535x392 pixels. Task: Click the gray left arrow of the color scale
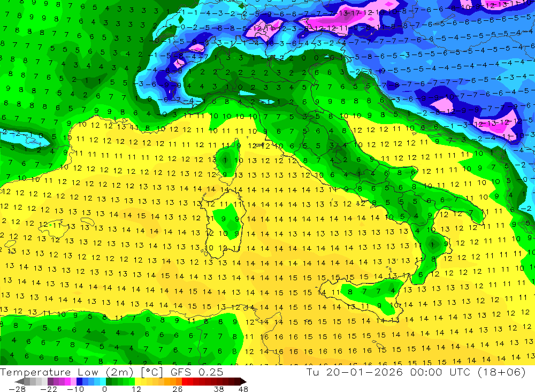point(19,381)
